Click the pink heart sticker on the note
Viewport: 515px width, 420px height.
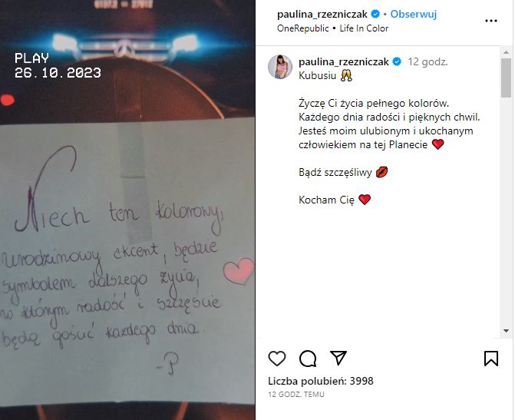pyautogui.click(x=239, y=270)
